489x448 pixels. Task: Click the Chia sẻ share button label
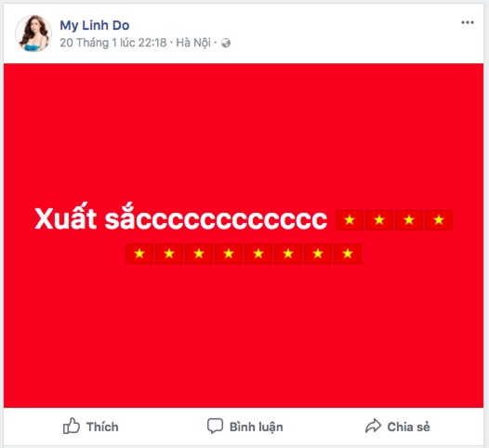[408, 427]
